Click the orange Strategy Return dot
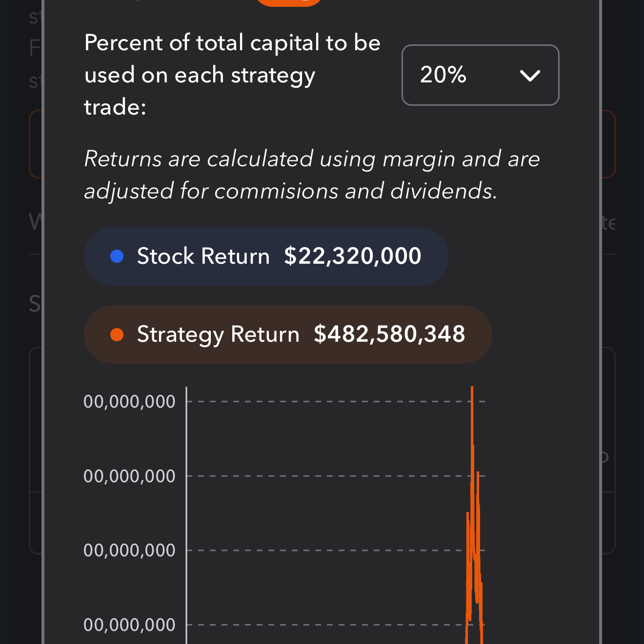This screenshot has width=644, height=644. click(117, 335)
